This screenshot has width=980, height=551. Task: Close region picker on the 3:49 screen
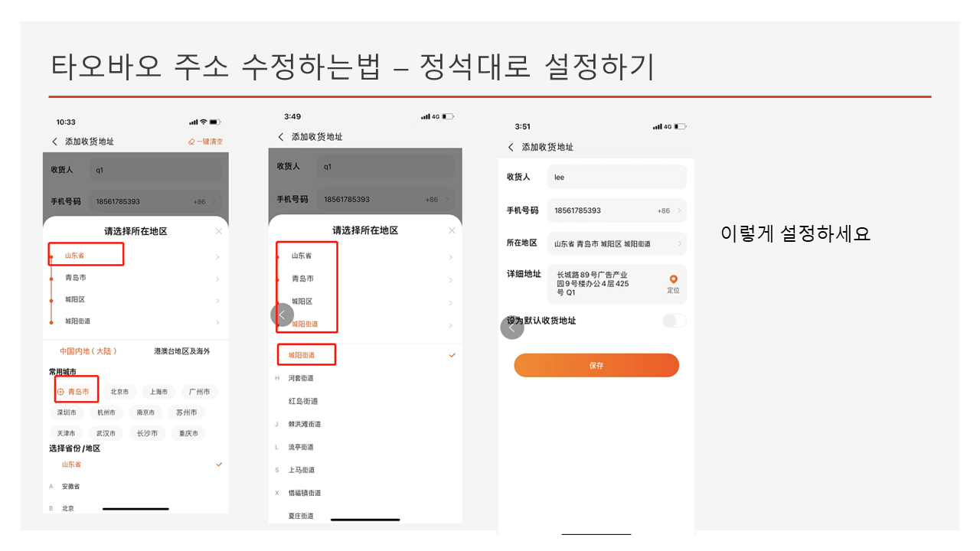coord(452,230)
